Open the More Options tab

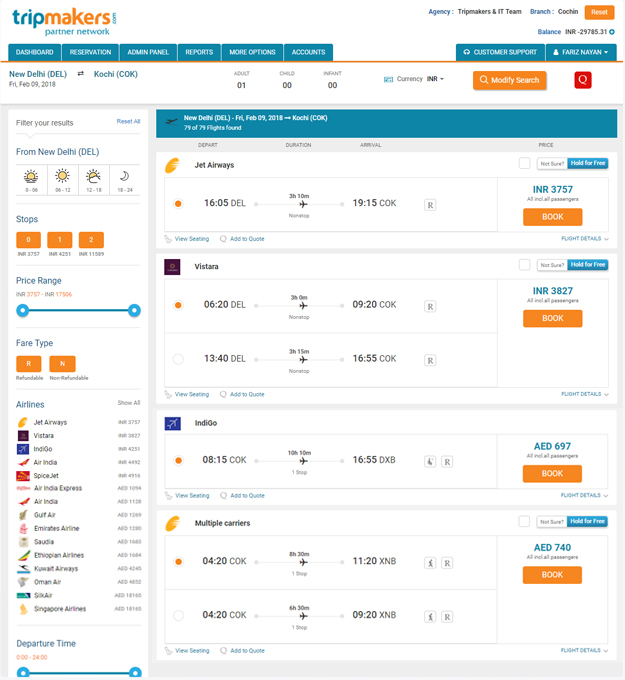click(x=252, y=52)
